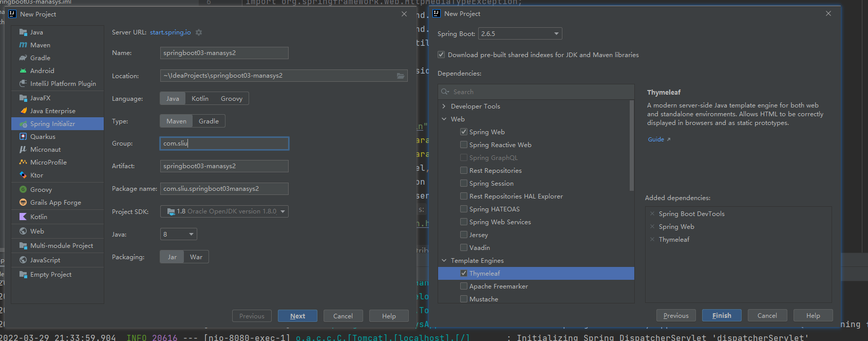Image resolution: width=868 pixels, height=341 pixels.
Task: Remove Thymeleaf from added dependencies
Action: click(652, 239)
